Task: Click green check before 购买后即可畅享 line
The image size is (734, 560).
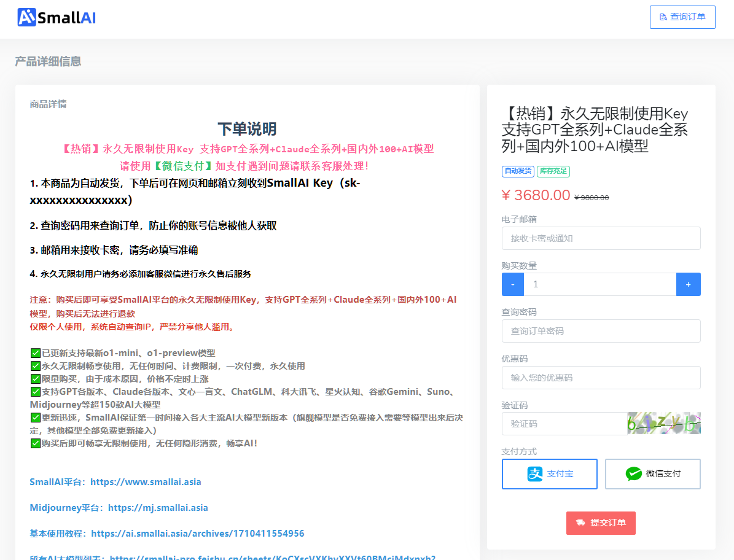Action: point(35,443)
